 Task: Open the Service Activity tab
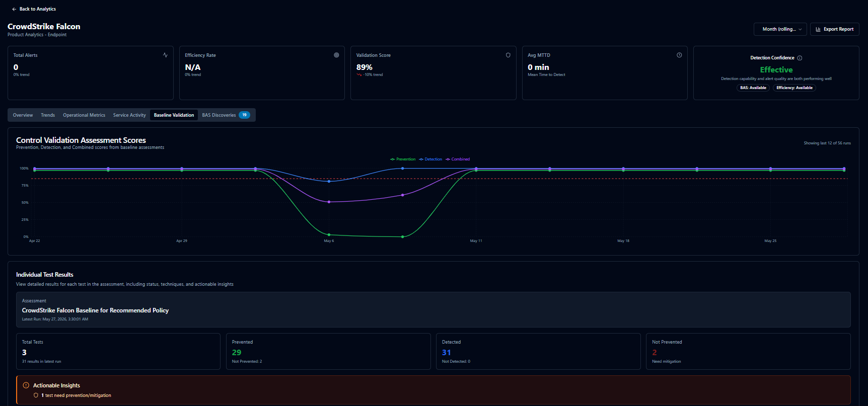pyautogui.click(x=129, y=115)
